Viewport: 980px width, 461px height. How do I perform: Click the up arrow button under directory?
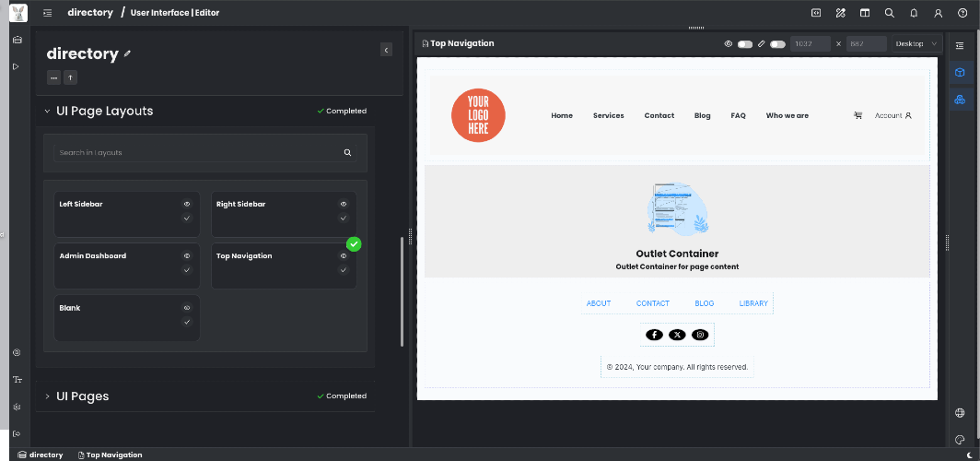pos(70,77)
